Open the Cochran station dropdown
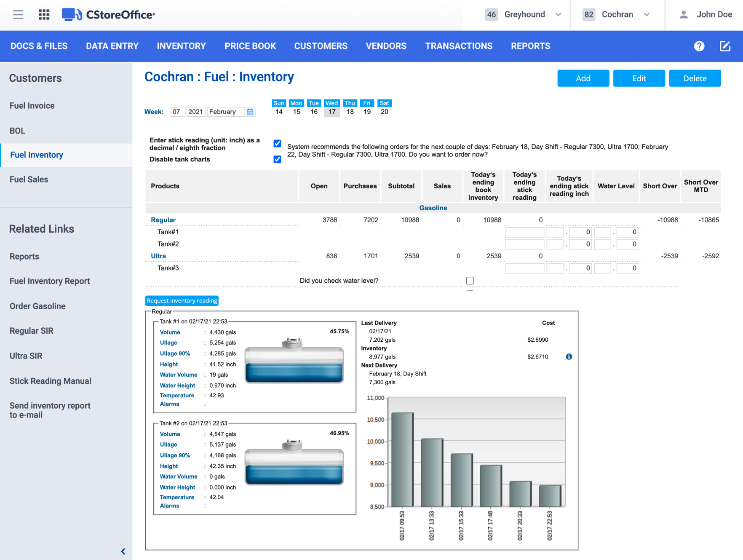 point(647,14)
